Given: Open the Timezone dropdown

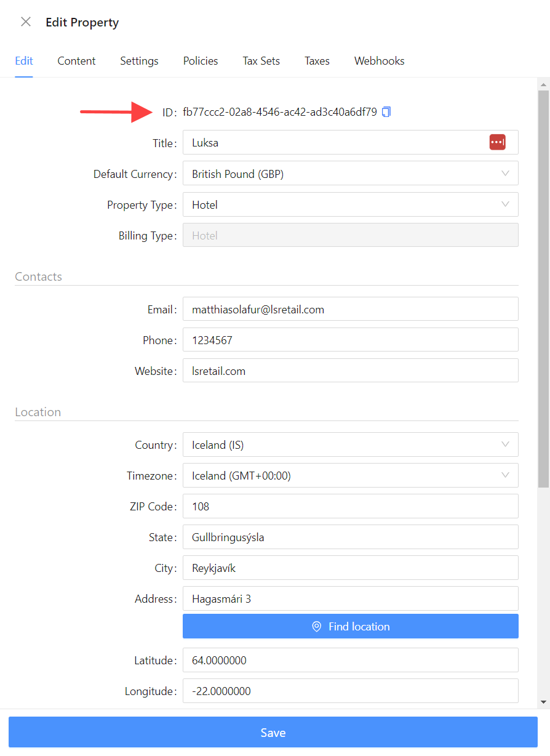Looking at the screenshot, I should (x=505, y=475).
